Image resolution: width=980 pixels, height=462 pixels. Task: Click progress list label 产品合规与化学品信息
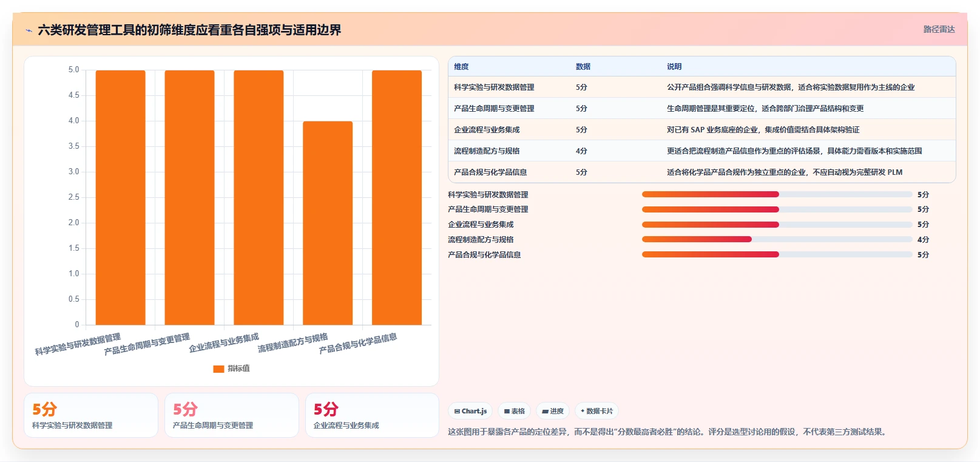click(484, 255)
